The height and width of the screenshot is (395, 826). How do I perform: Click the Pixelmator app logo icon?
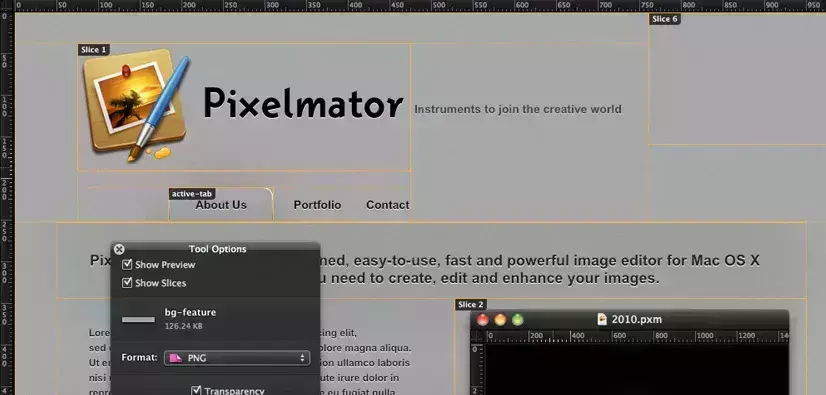pyautogui.click(x=136, y=105)
